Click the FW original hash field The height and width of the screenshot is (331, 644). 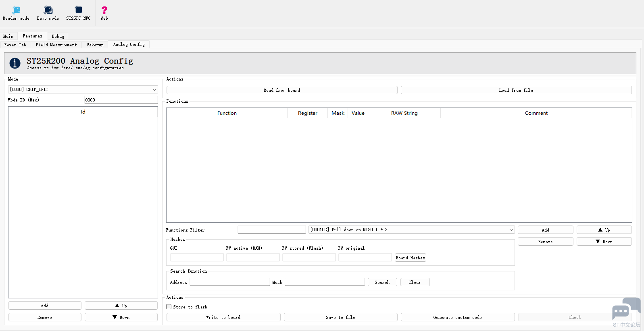pyautogui.click(x=365, y=257)
